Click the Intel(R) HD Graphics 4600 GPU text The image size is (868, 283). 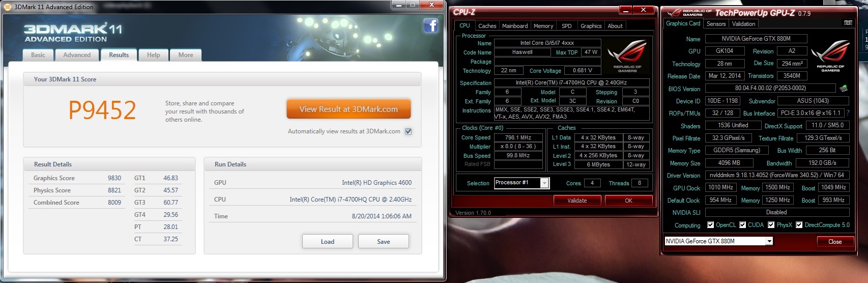click(377, 183)
